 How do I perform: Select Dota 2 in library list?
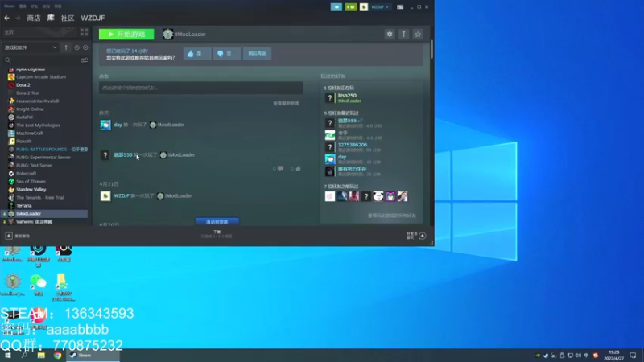click(x=23, y=85)
